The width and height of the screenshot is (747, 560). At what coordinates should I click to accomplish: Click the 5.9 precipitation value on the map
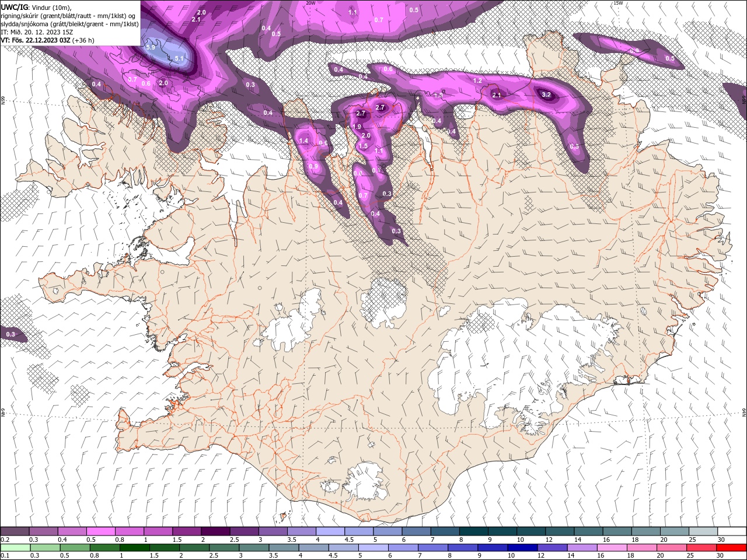point(151,47)
